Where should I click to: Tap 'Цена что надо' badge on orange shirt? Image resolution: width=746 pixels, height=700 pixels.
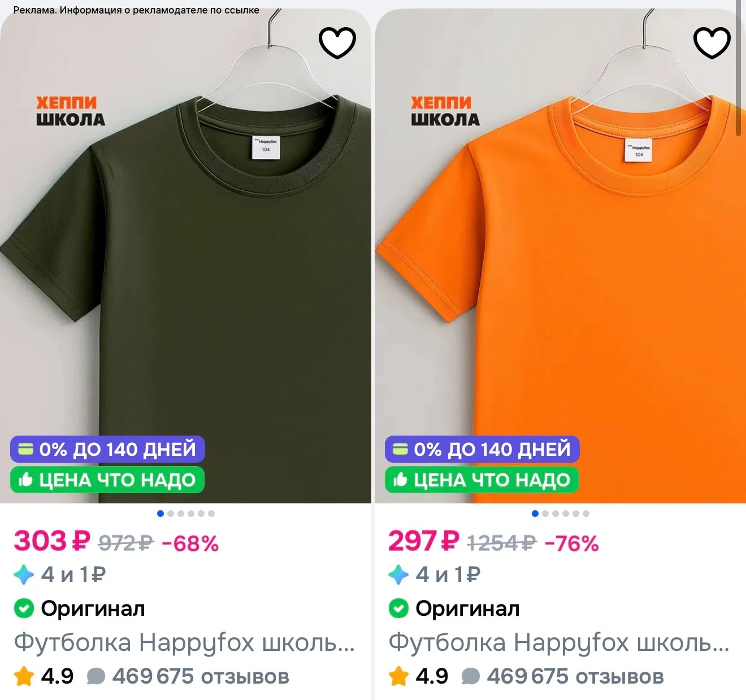pos(482,480)
